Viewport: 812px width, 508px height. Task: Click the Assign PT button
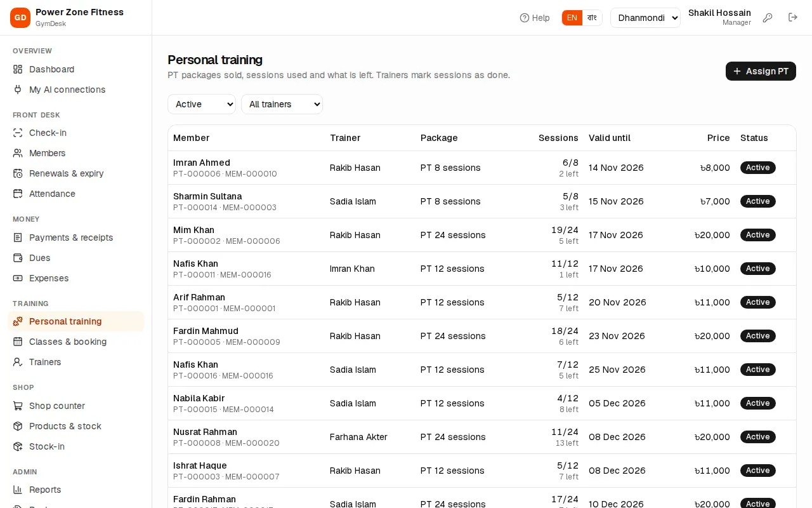click(761, 71)
